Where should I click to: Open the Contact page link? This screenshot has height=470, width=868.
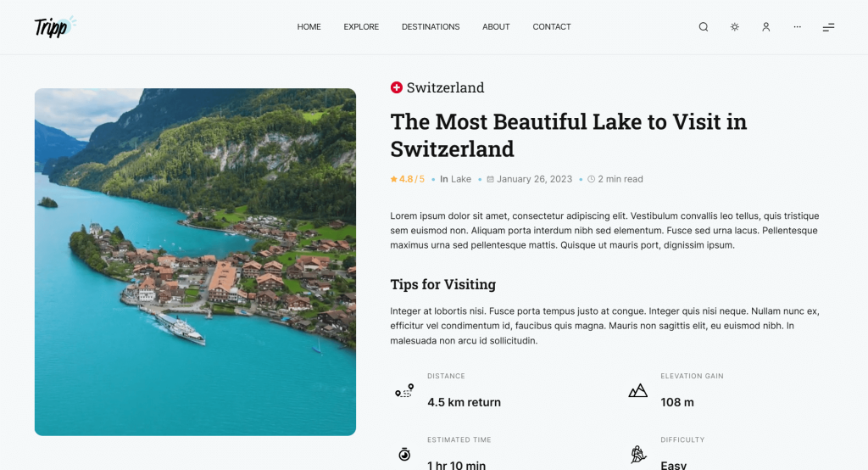552,27
